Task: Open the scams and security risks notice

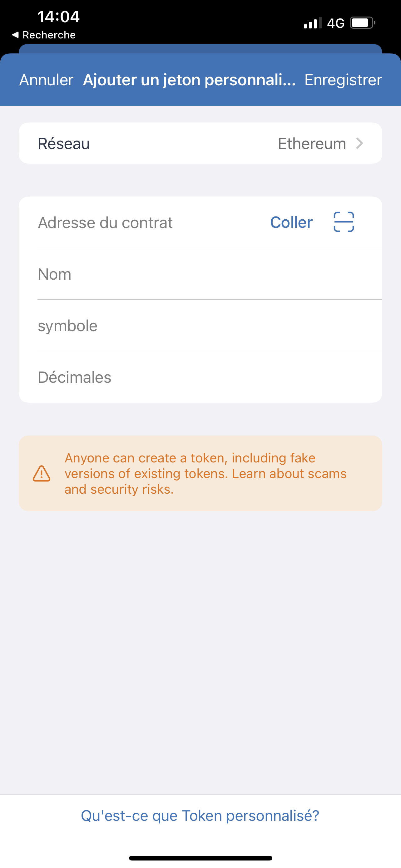Action: (205, 473)
